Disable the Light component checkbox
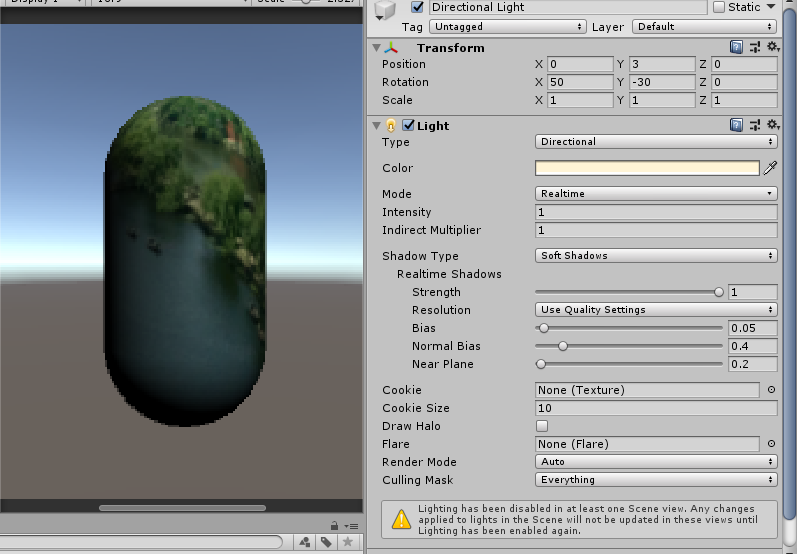This screenshot has width=797, height=554. tap(408, 125)
